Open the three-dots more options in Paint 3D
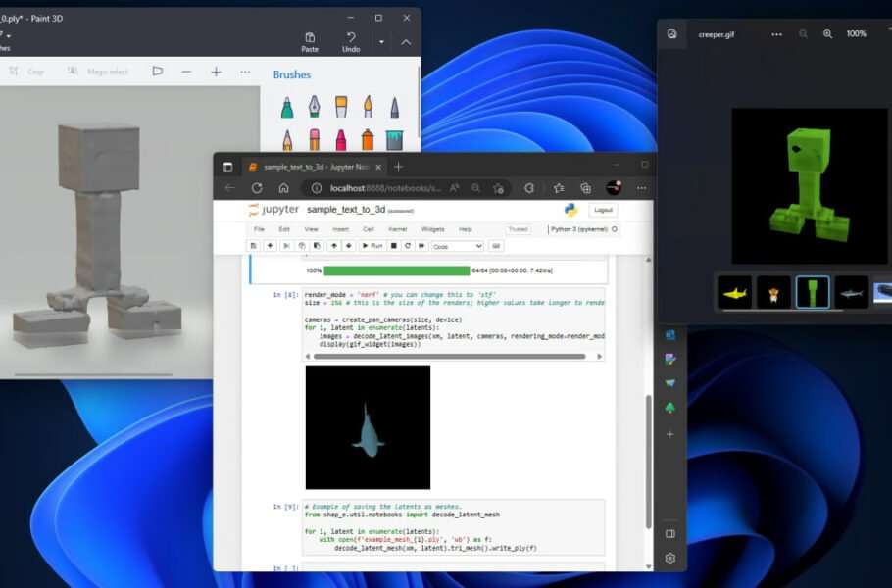892x588 pixels. click(x=245, y=72)
